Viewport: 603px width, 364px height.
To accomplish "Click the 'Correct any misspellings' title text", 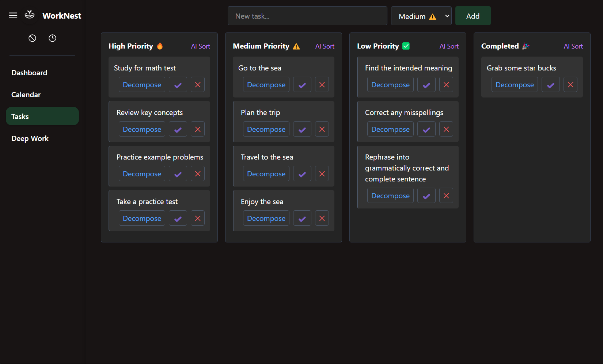I will click(x=404, y=112).
